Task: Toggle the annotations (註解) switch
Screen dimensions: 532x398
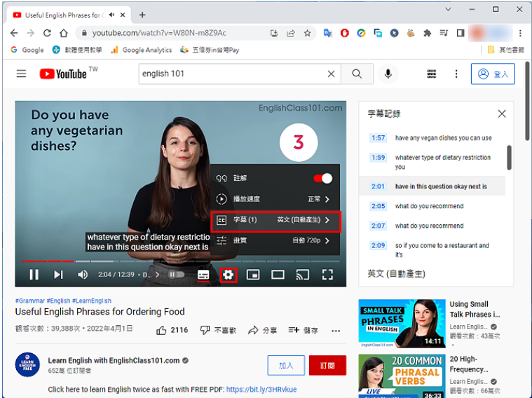Action: pyautogui.click(x=322, y=178)
